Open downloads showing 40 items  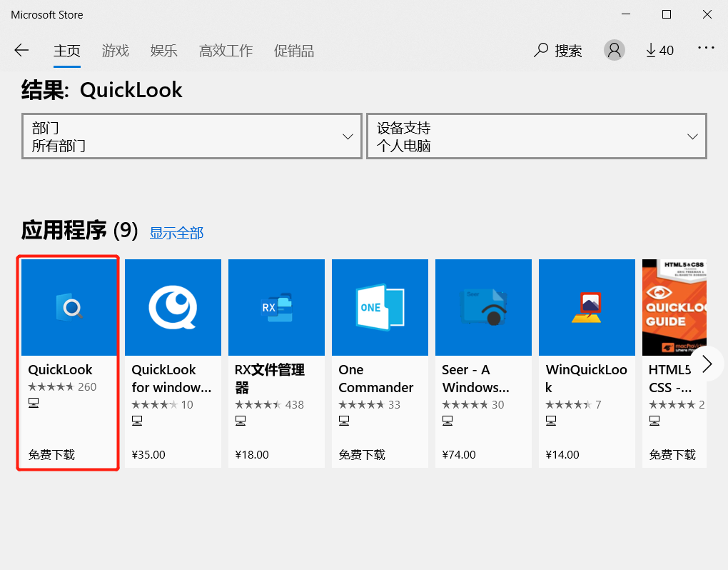659,50
